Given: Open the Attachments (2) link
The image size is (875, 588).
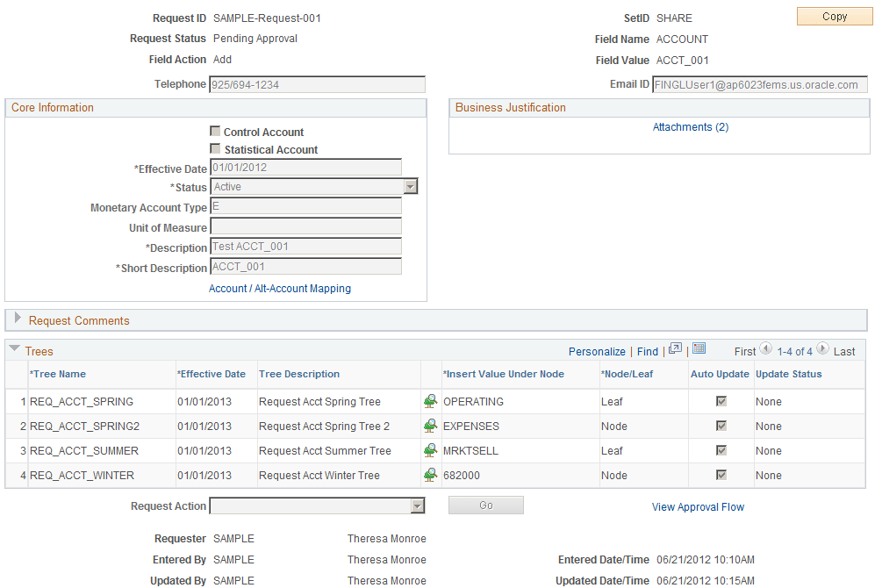Looking at the screenshot, I should [690, 126].
